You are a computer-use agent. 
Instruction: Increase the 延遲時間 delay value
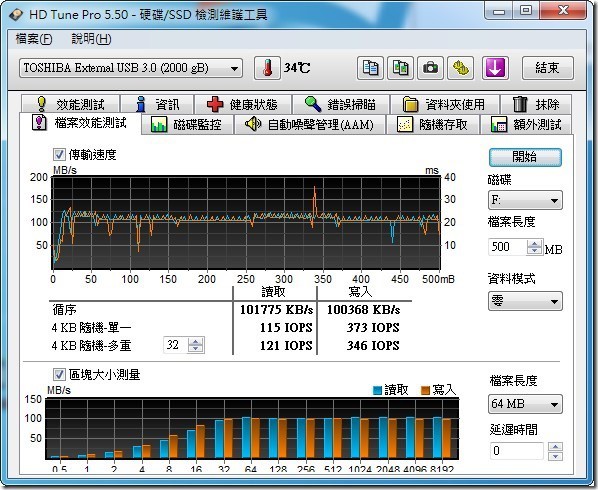555,447
